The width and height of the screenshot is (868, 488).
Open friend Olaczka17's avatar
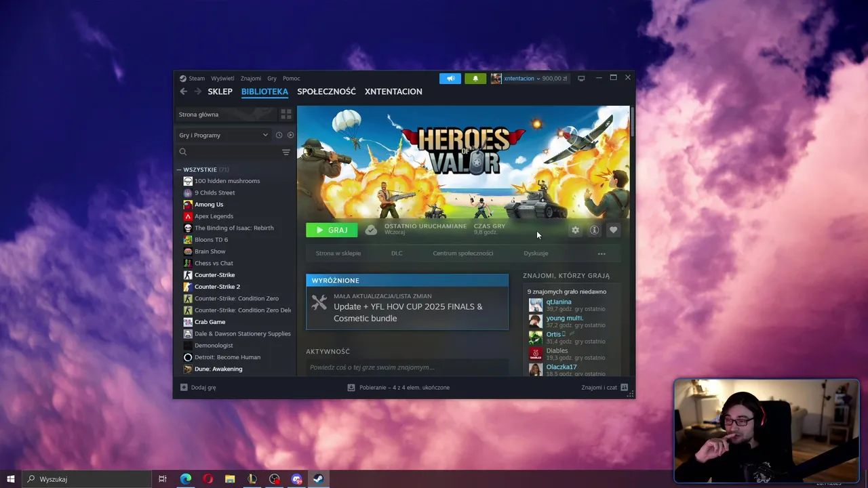[536, 370]
